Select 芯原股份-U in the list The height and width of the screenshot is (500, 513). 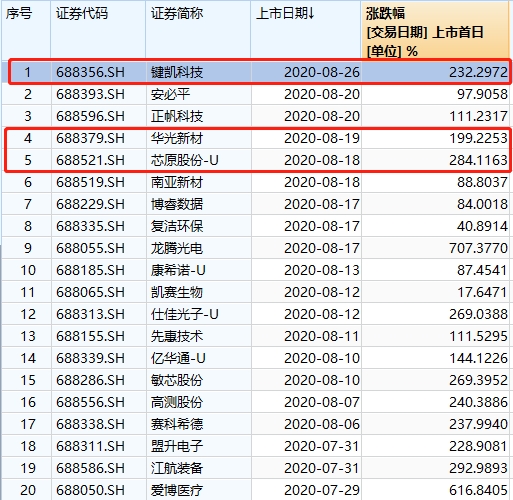click(184, 160)
